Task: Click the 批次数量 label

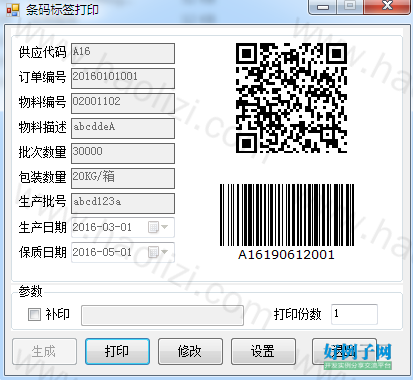Action: click(x=42, y=152)
